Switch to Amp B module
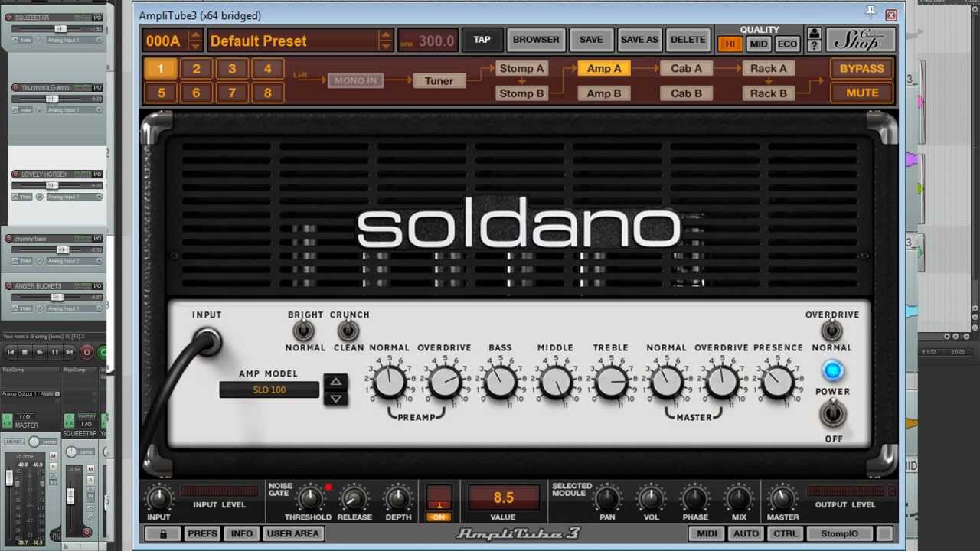 [604, 93]
